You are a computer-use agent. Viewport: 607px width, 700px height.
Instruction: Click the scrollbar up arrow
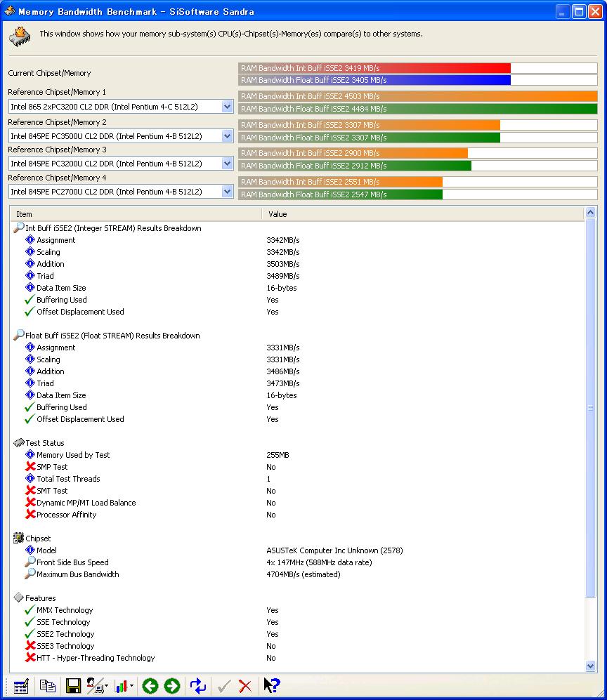click(x=590, y=213)
